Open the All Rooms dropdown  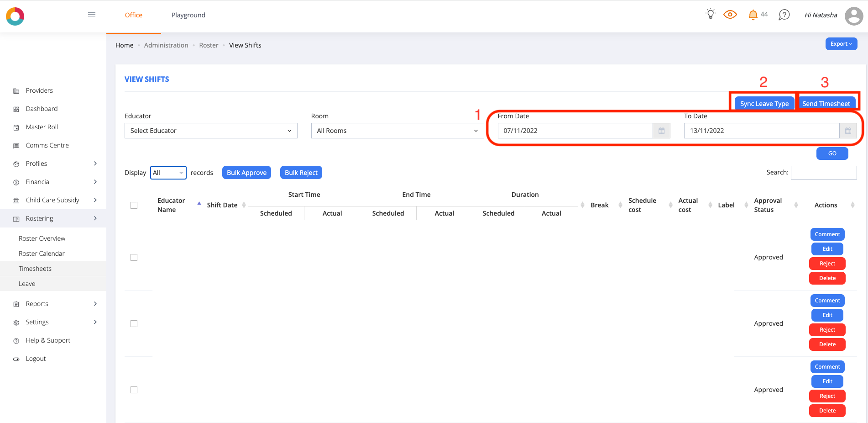coord(397,131)
